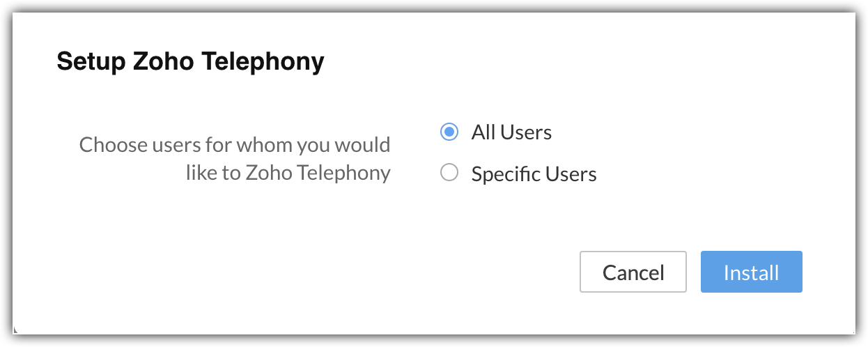Install Zoho Telephony for chosen users
868x347 pixels.
coord(751,272)
